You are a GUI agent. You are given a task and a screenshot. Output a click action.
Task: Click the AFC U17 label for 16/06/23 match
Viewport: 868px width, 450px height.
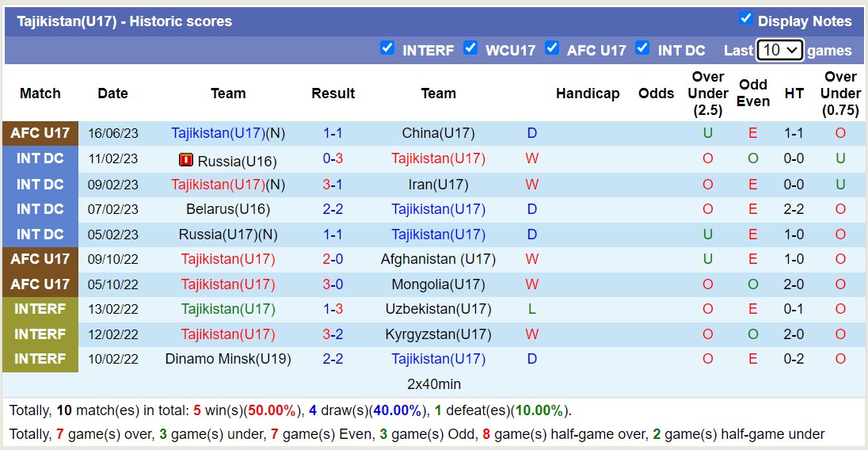[40, 133]
